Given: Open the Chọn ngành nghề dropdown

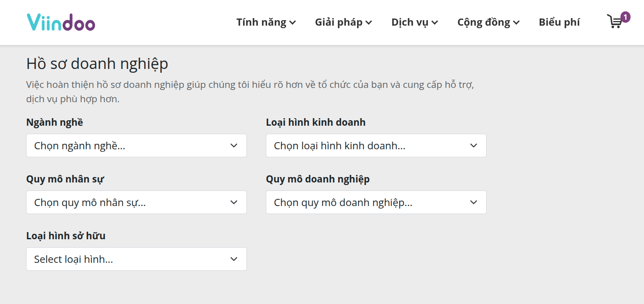Looking at the screenshot, I should 136,145.
